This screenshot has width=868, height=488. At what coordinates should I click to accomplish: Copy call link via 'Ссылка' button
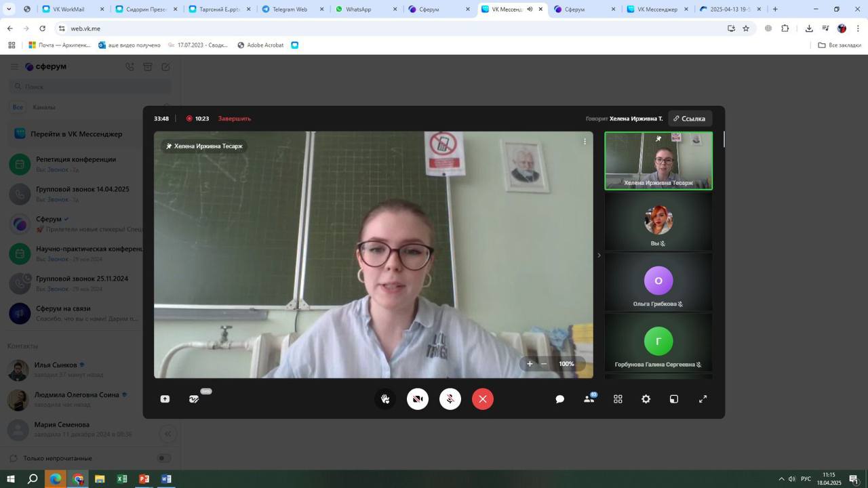click(x=689, y=119)
